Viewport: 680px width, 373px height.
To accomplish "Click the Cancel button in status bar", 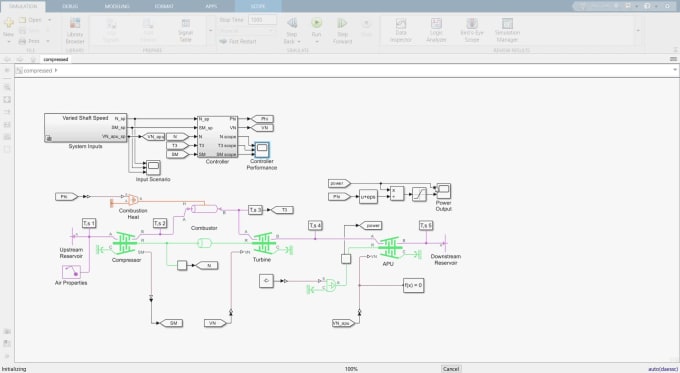I will click(451, 369).
